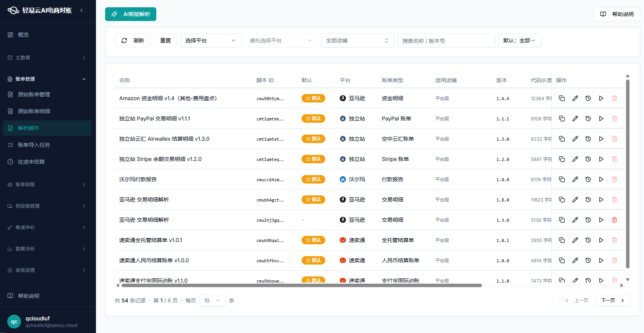Run the 速卖通人民币结算账单 v1.0.0 script
This screenshot has height=333, width=644.
coord(601,260)
